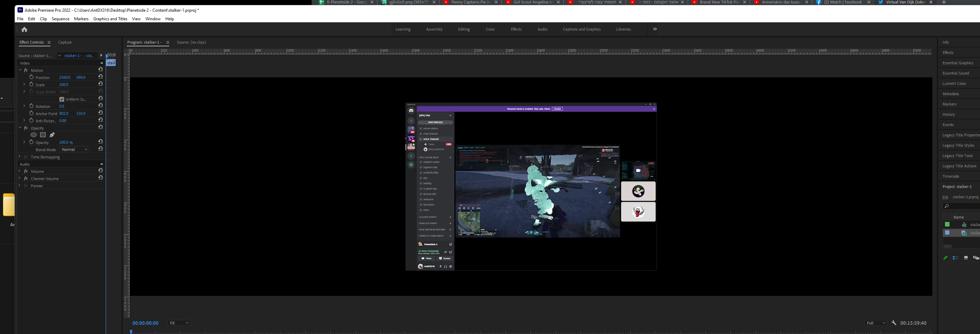Create a 4-point polygon mask under Opacity

(43, 135)
